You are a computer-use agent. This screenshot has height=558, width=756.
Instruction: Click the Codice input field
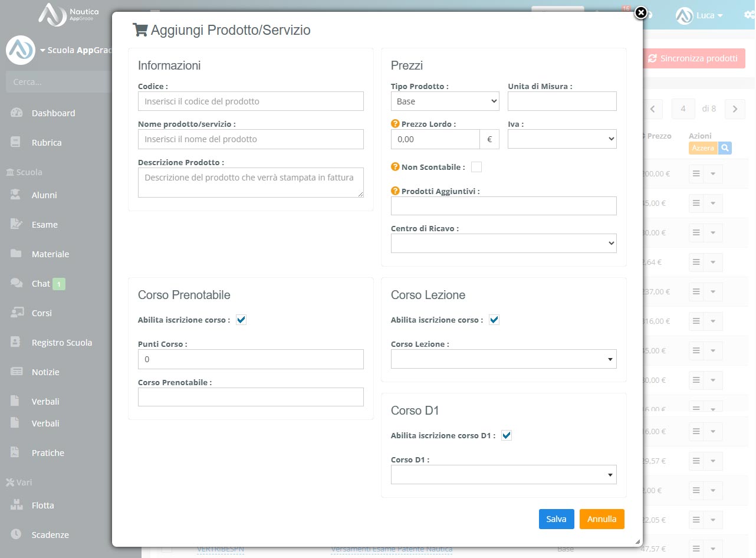tap(251, 101)
